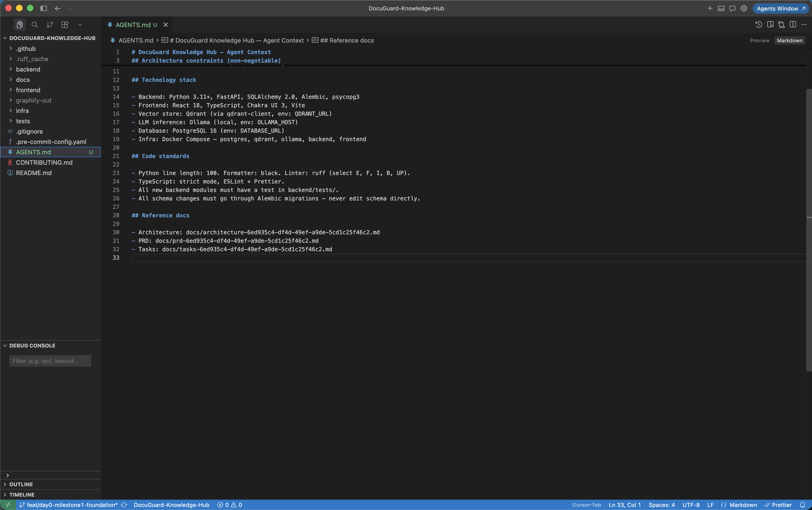Open CONTRIBUTING.md file

(x=51, y=162)
